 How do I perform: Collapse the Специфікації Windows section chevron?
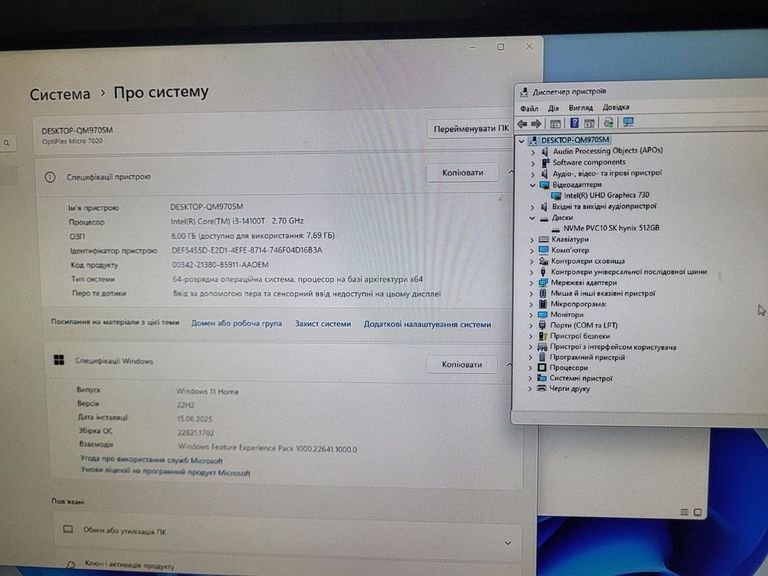508,365
